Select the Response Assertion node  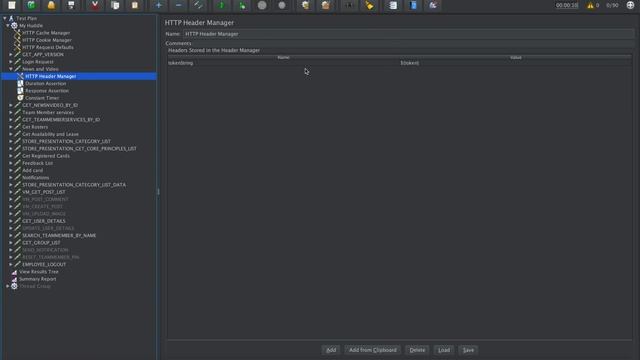(x=47, y=91)
